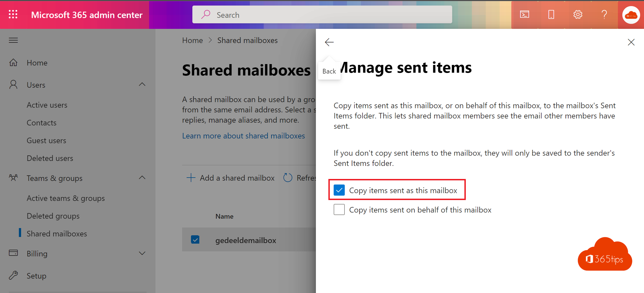Open the Microsoft 365 app launcher waffle
Screen dimensions: 644x293
(13, 14)
